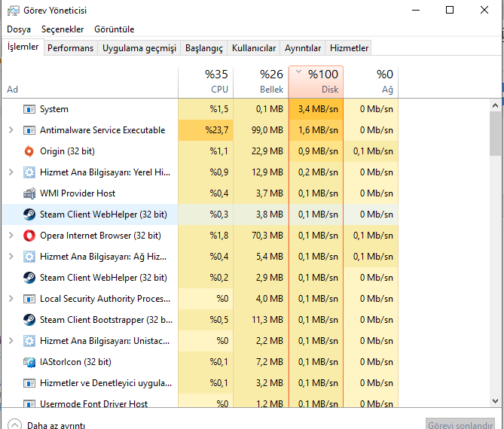The height and width of the screenshot is (429, 504).
Task: Switch to the Kullanıcılar tab
Action: (254, 48)
